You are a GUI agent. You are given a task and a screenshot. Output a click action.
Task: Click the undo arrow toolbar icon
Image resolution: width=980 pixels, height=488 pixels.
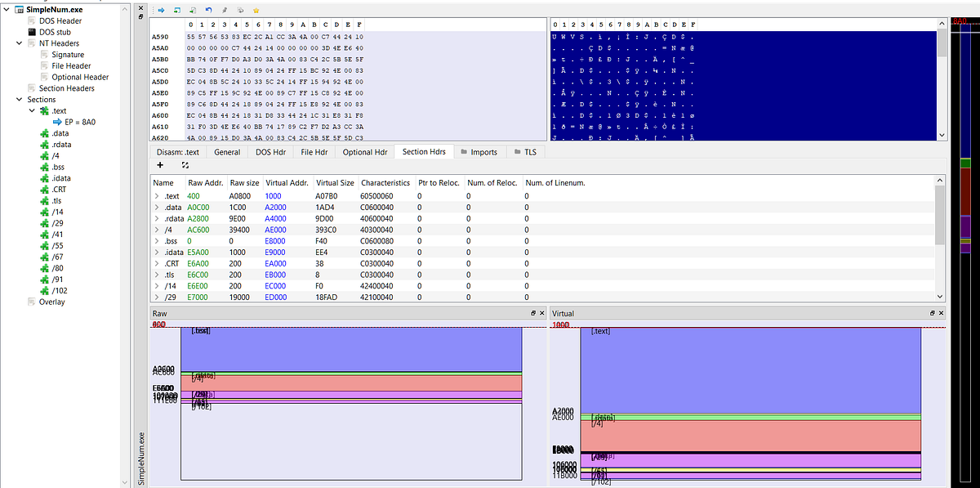pos(208,10)
